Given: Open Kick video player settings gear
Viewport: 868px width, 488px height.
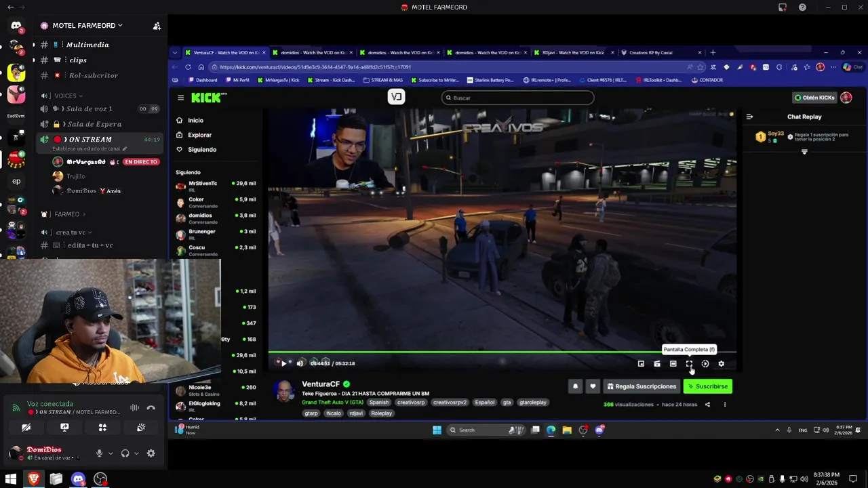Looking at the screenshot, I should [x=721, y=364].
